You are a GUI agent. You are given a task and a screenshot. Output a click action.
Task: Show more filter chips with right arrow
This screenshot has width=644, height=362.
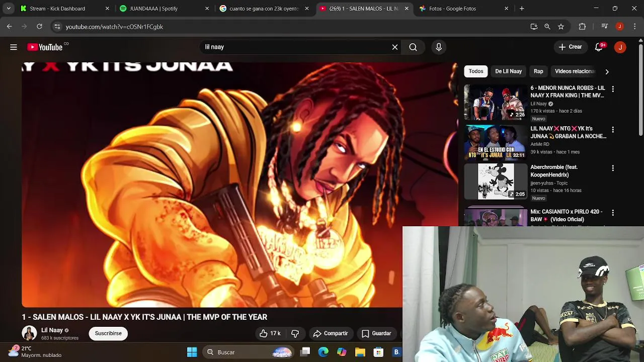pyautogui.click(x=607, y=71)
